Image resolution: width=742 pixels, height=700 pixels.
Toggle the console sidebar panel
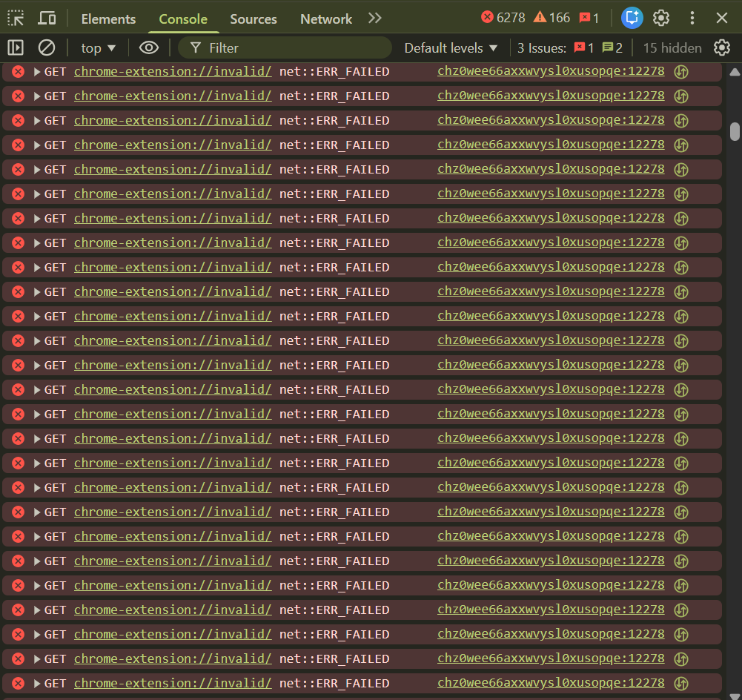pyautogui.click(x=16, y=48)
